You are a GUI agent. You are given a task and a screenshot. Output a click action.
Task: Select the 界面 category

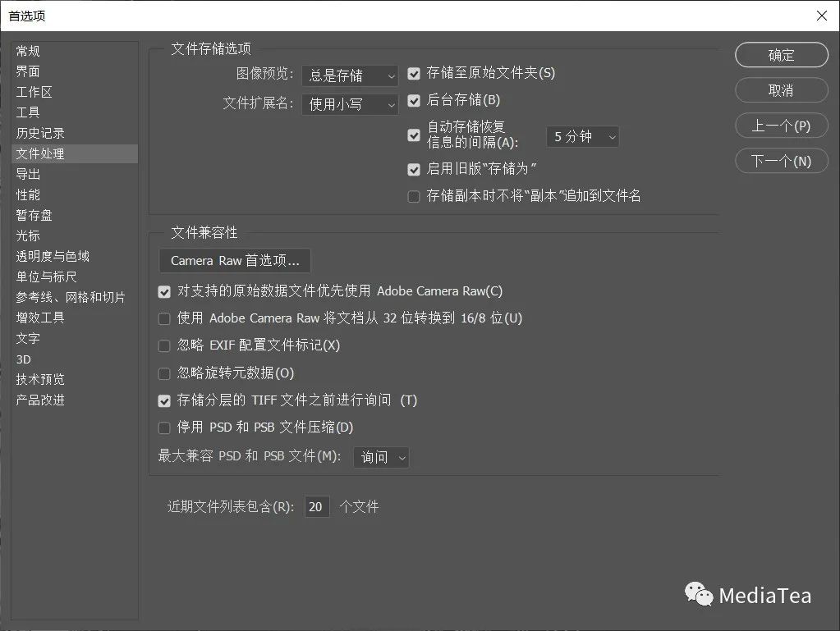pyautogui.click(x=75, y=71)
